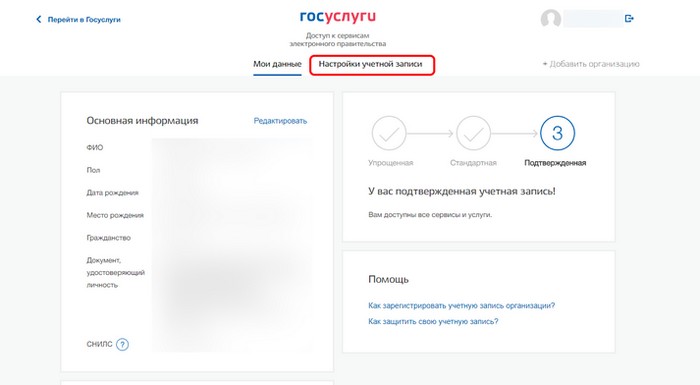This screenshot has height=385, width=700.
Task: Click the Пол field label
Action: point(93,170)
